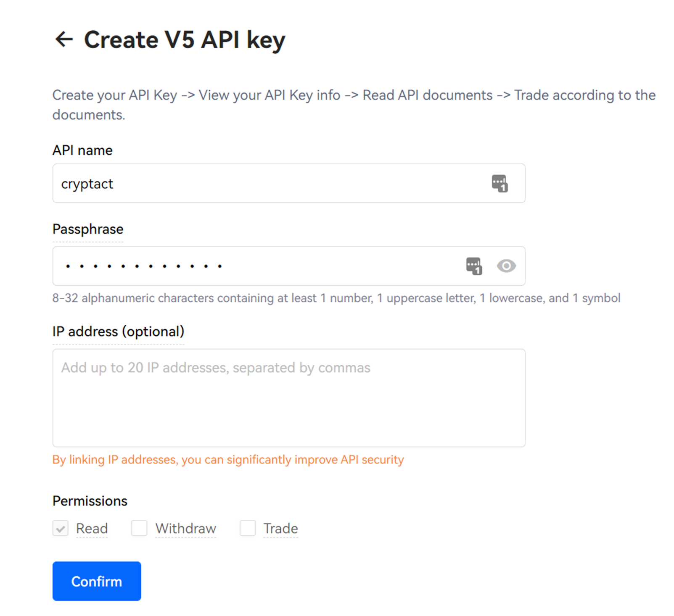Click the Trade label text
This screenshot has height=616, width=674.
point(280,528)
